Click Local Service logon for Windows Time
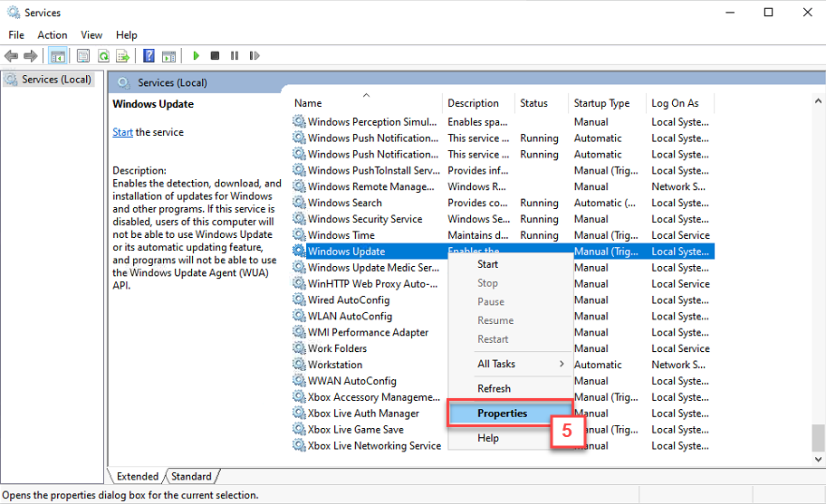This screenshot has width=826, height=504. point(680,235)
